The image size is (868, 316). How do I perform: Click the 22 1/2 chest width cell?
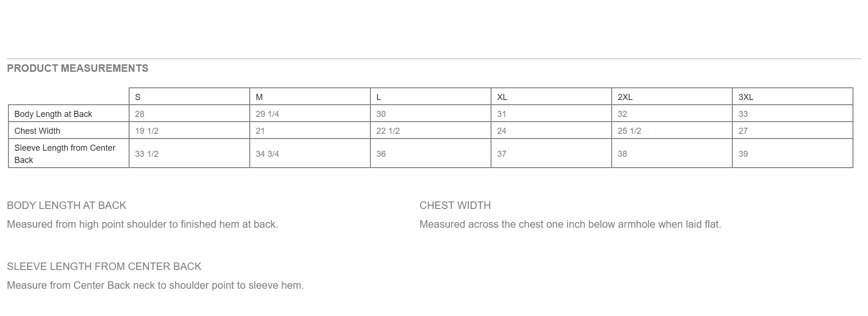[x=388, y=131]
